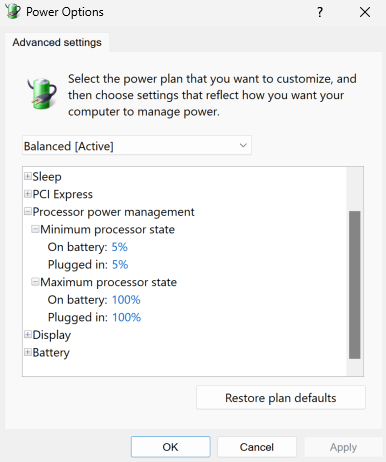Click the Power Options title bar icon
This screenshot has width=386, height=462.
(x=13, y=11)
